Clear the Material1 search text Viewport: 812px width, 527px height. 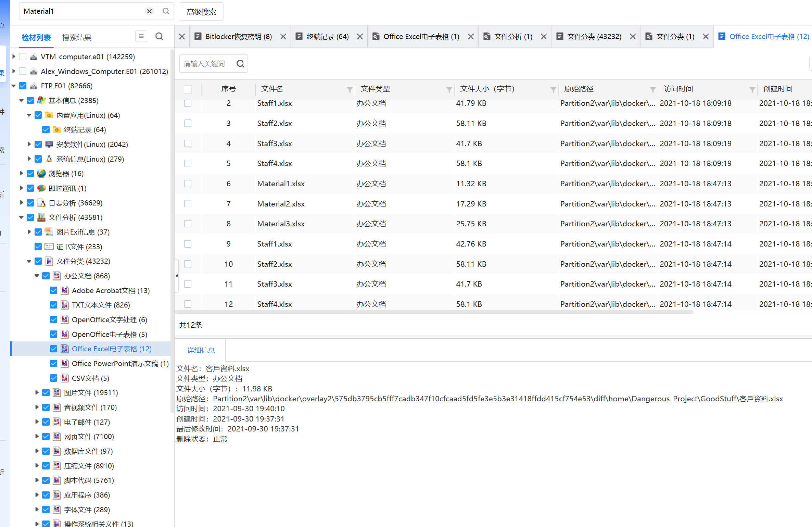click(x=149, y=11)
